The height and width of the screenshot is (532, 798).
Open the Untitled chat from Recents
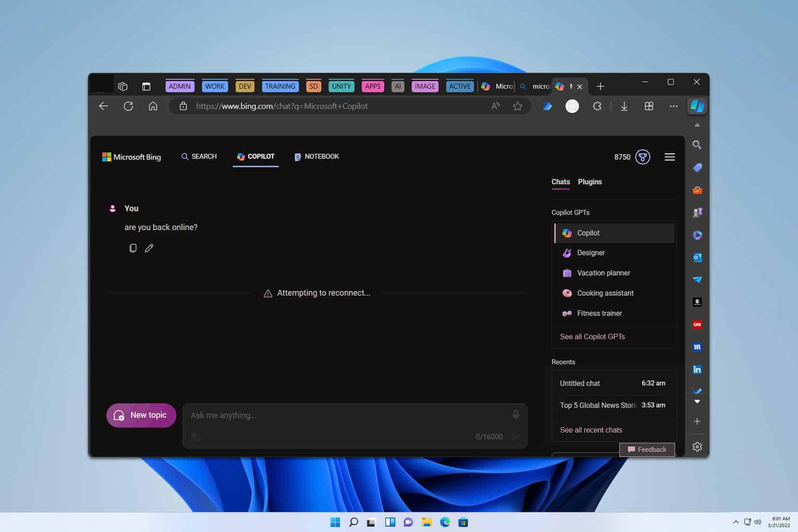[614, 383]
